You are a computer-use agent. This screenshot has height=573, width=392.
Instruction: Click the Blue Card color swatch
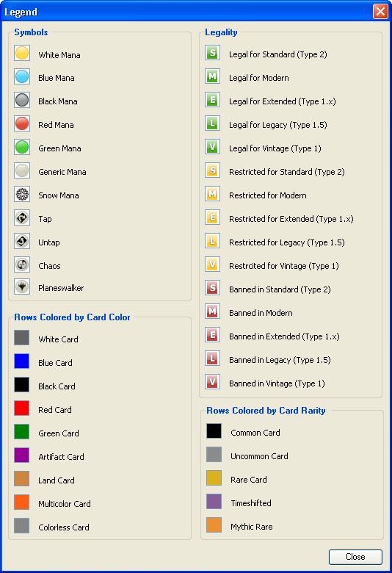(21, 361)
